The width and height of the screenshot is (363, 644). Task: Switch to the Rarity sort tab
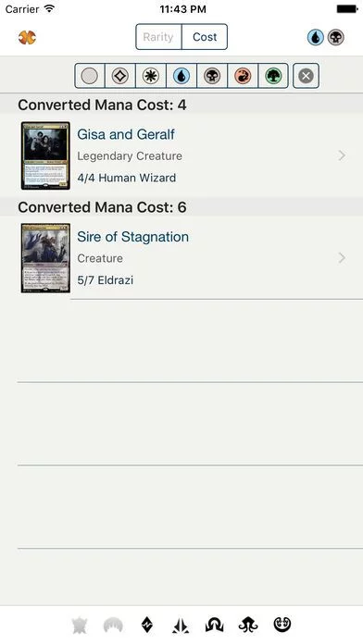[x=158, y=37]
